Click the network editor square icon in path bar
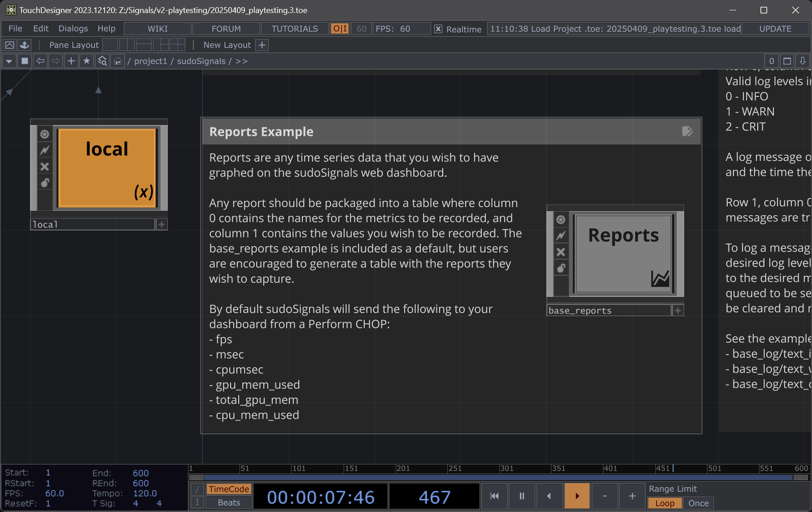 click(25, 61)
